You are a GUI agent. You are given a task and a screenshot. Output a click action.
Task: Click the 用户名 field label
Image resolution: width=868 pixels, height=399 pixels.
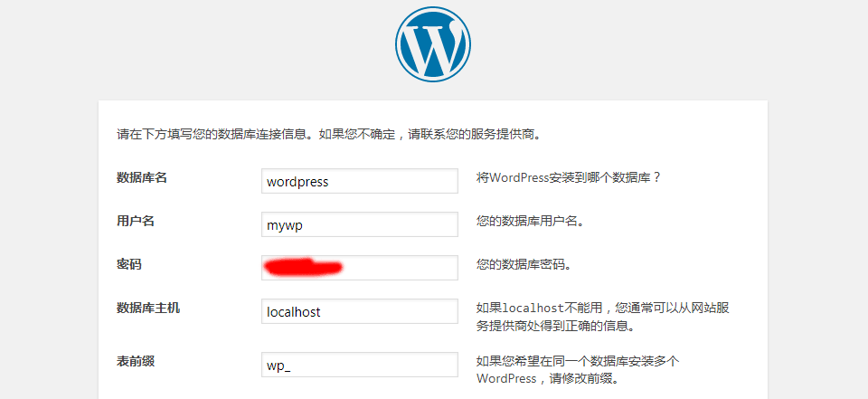[x=136, y=221]
